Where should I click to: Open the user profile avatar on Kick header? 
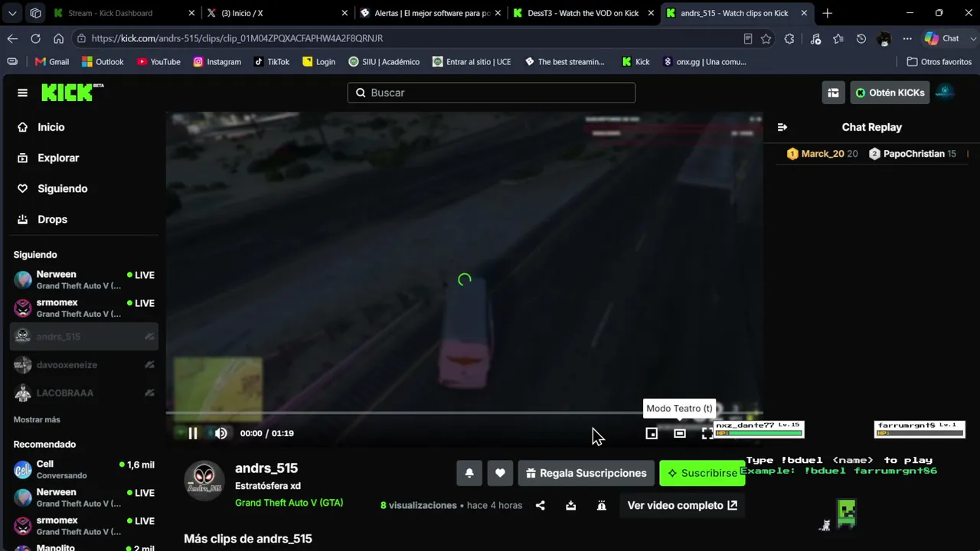pos(945,93)
